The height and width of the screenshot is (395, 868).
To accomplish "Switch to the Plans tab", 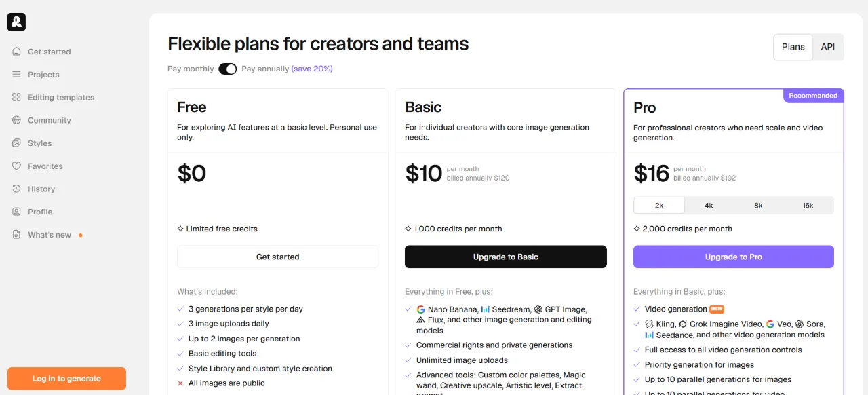I will click(x=793, y=48).
